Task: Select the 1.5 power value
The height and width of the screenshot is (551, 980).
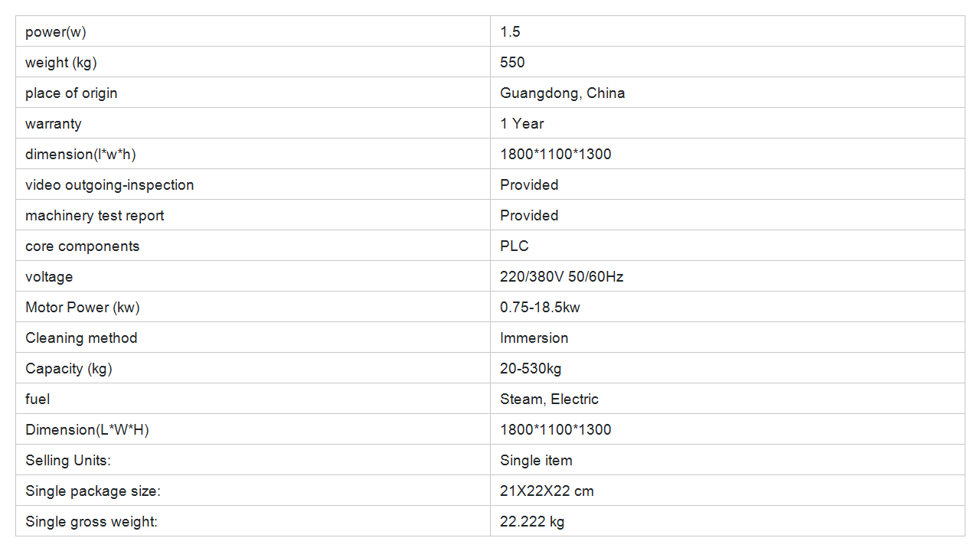Action: point(510,31)
